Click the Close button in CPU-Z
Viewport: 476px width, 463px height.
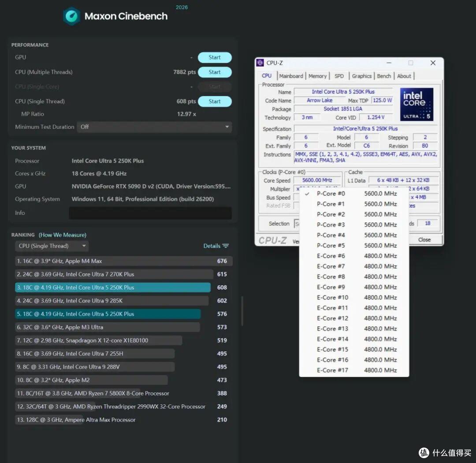click(424, 239)
